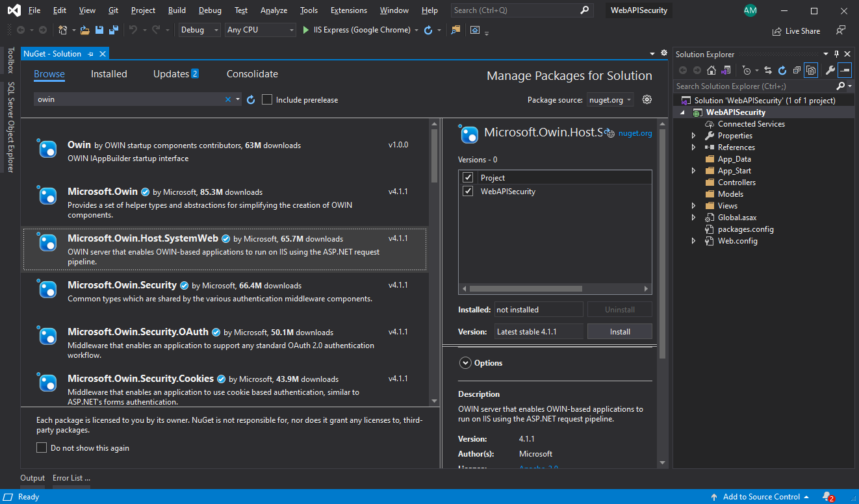This screenshot has width=859, height=504.
Task: Open the Build menu
Action: click(177, 10)
